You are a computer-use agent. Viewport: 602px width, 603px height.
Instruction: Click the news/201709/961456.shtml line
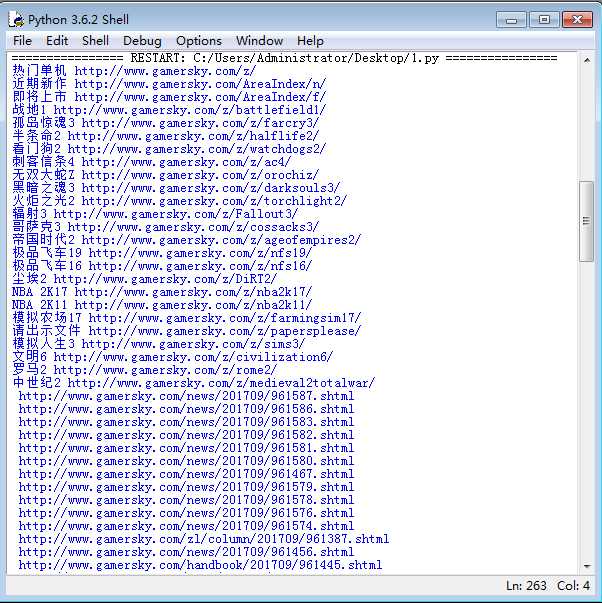186,552
